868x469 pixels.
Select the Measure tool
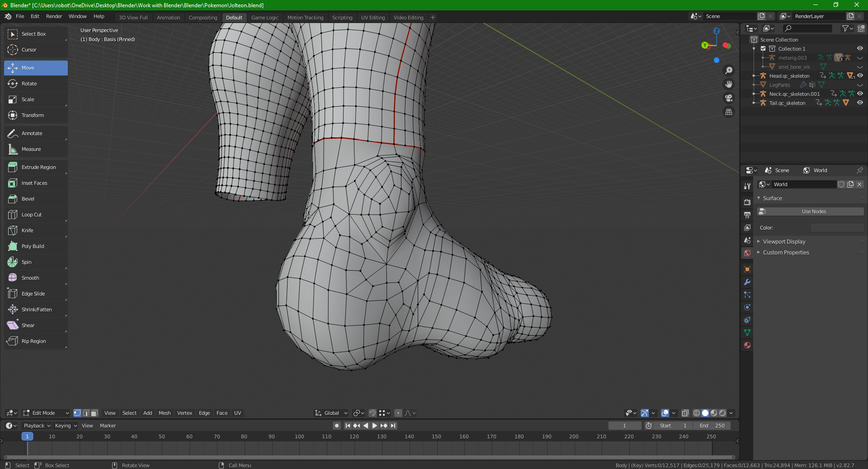(x=36, y=149)
